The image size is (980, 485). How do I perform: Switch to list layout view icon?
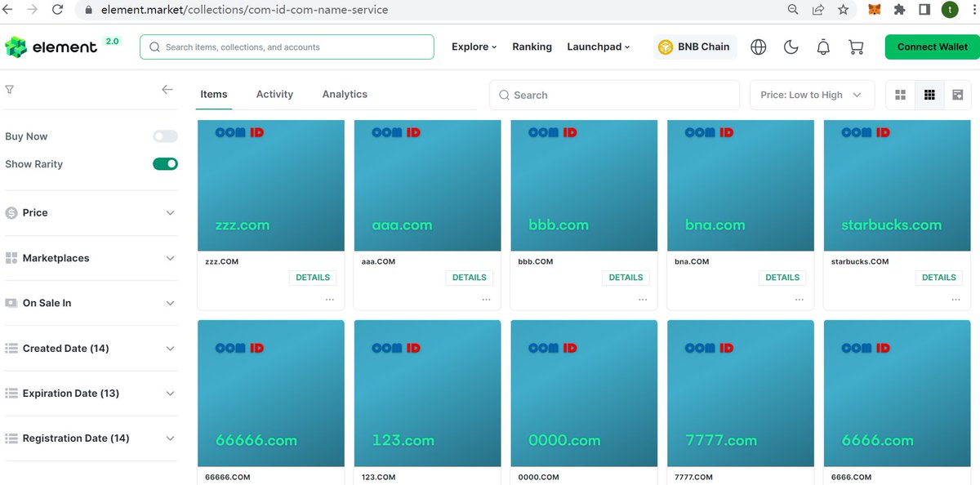pyautogui.click(x=957, y=96)
